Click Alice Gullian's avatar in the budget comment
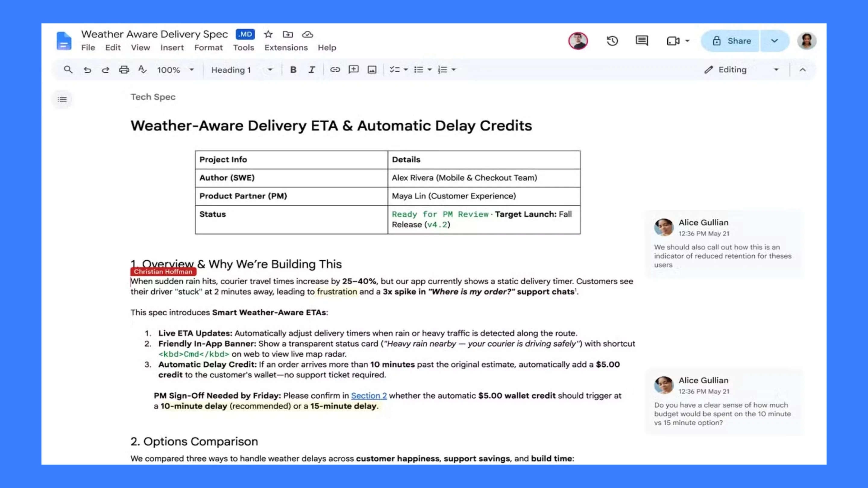The image size is (868, 488). pos(663,385)
